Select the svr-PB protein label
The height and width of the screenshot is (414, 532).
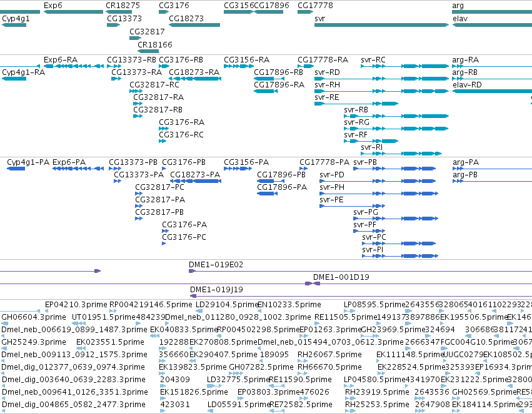[x=365, y=162]
